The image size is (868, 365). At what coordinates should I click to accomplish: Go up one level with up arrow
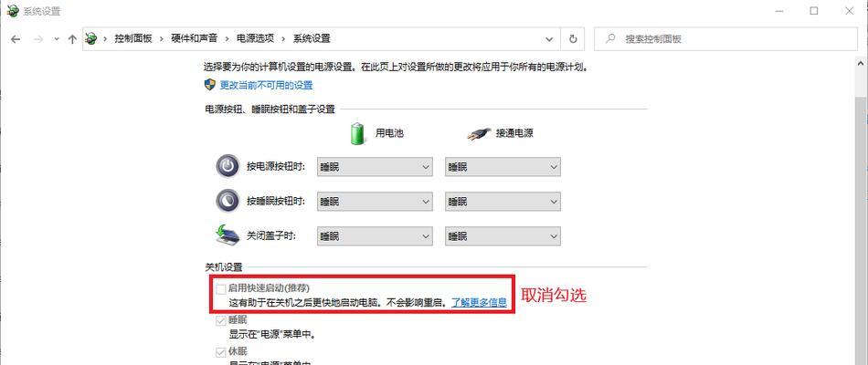(x=72, y=39)
